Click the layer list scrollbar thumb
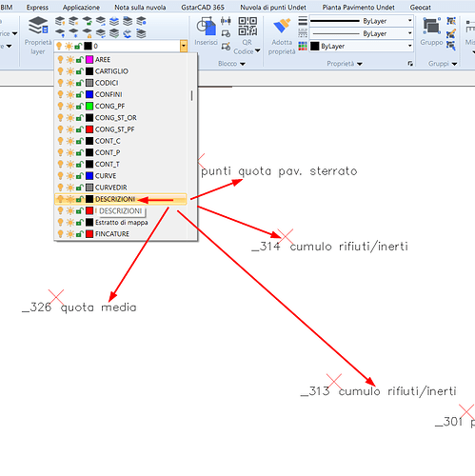 191,95
